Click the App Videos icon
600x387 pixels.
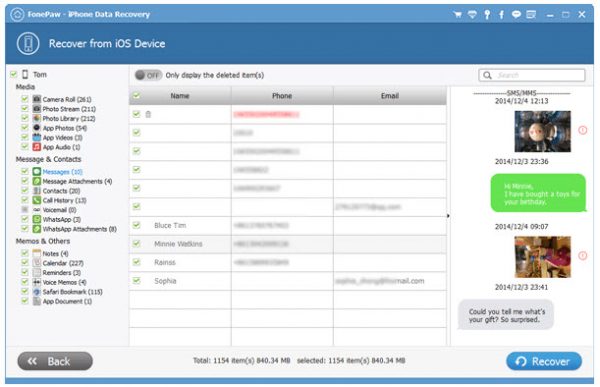pyautogui.click(x=37, y=137)
